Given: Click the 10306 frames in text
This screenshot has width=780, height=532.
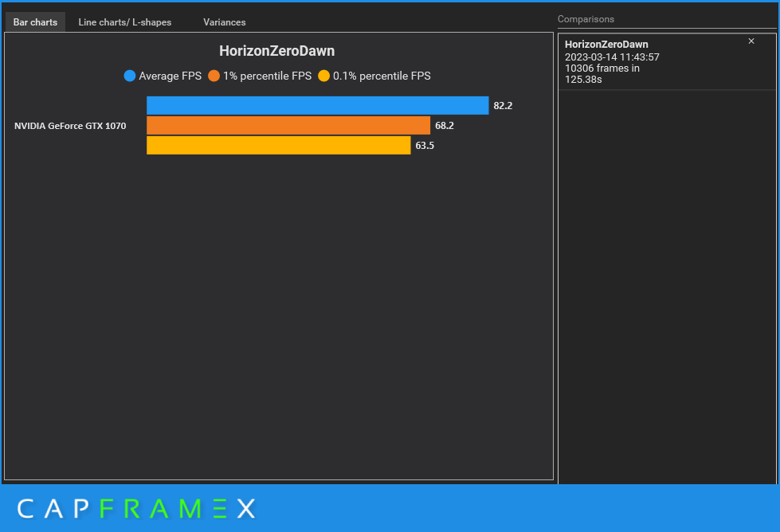Looking at the screenshot, I should click(x=602, y=68).
